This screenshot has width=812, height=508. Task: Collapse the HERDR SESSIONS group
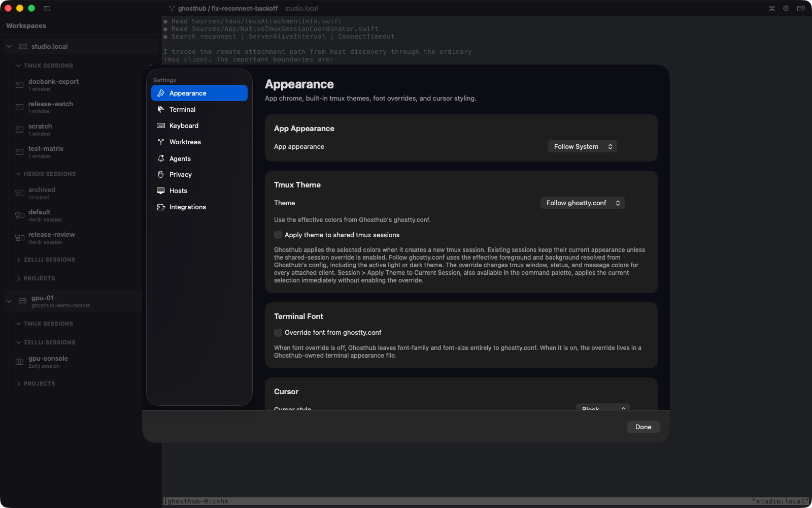18,174
